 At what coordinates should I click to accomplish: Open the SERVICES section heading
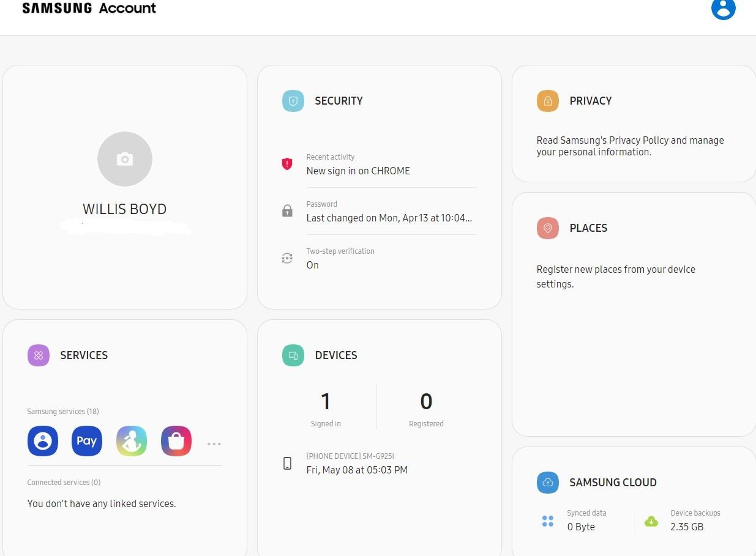(x=83, y=355)
